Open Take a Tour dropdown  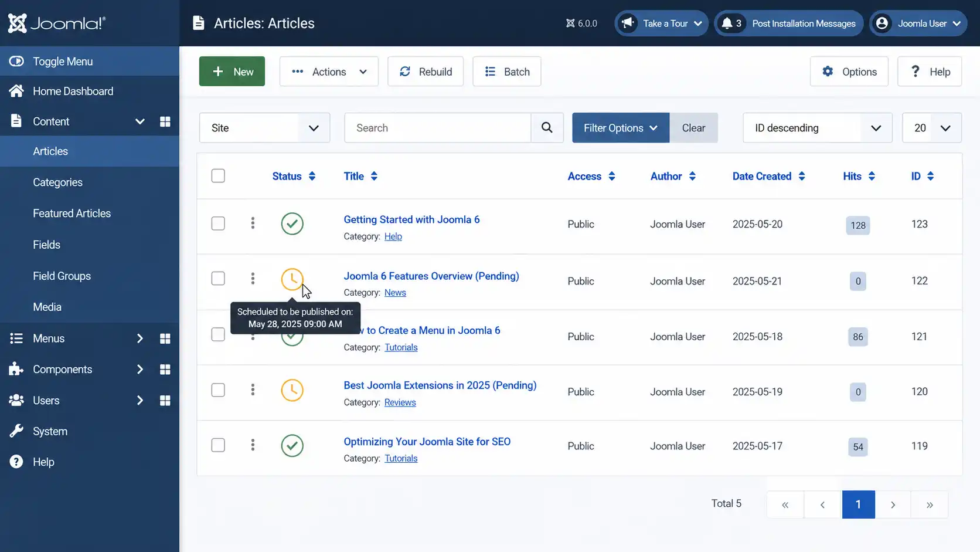pyautogui.click(x=661, y=23)
